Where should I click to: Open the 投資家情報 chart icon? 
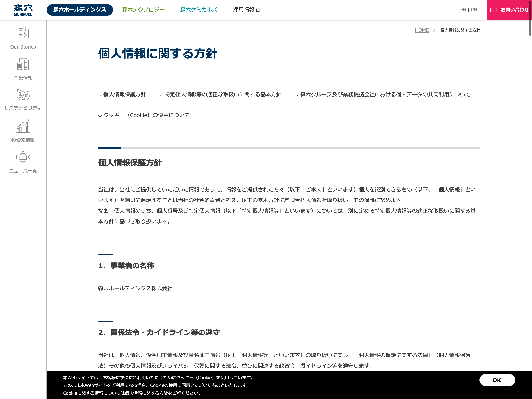[x=23, y=126]
